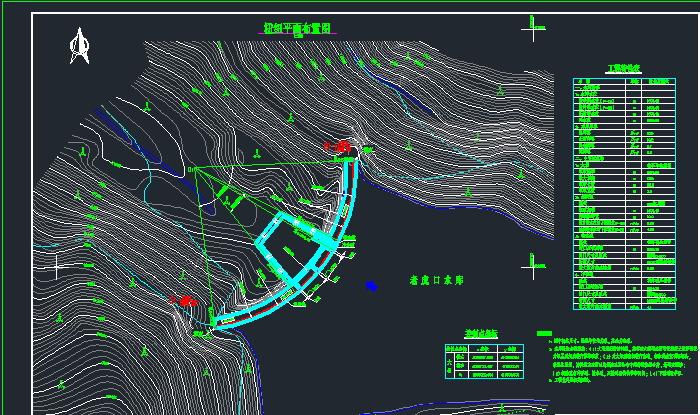This screenshot has width=700, height=415.
Task: Select the red annotation at the dam's north abutment
Action: pyautogui.click(x=337, y=146)
